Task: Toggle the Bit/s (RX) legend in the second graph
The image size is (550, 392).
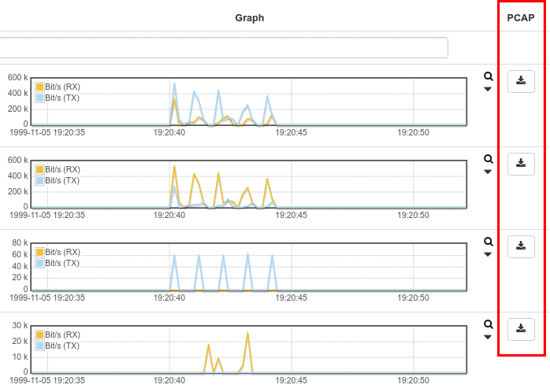Action: [x=39, y=170]
